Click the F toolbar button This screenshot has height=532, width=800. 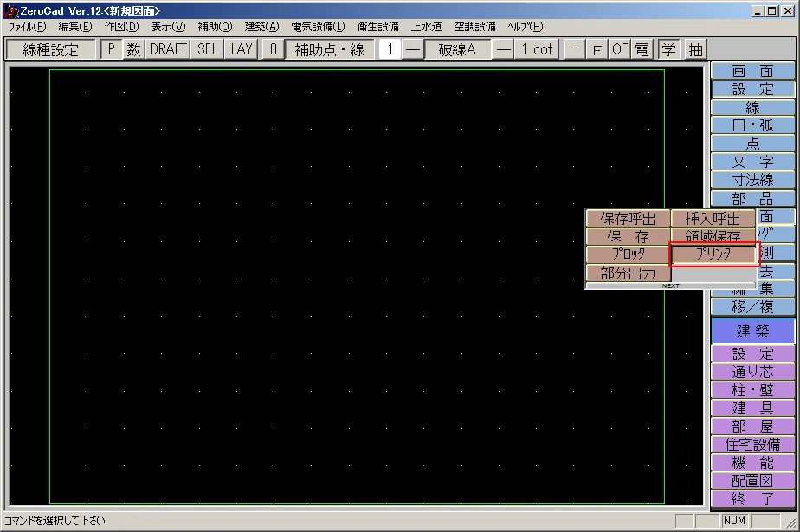pyautogui.click(x=597, y=49)
